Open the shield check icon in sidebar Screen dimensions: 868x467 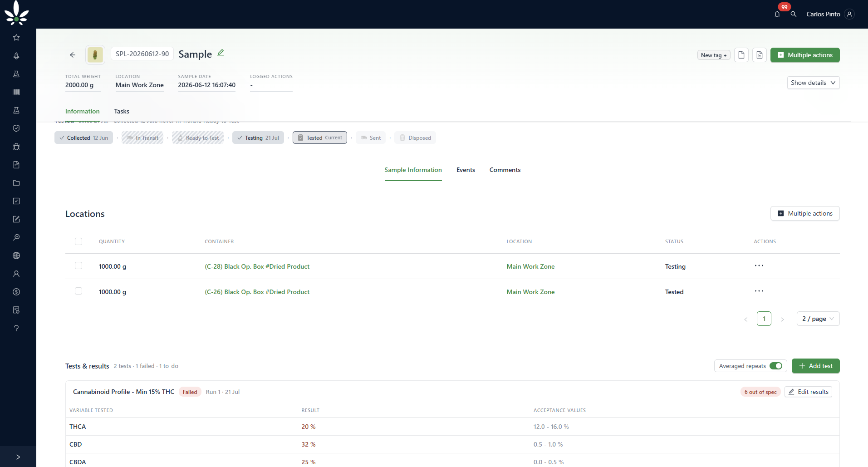click(x=16, y=128)
